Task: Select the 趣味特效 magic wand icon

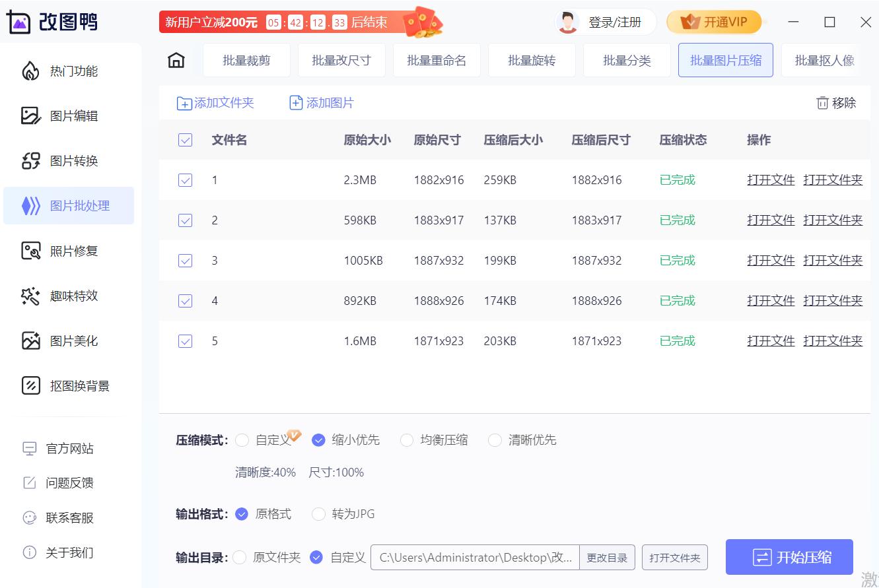Action: [31, 296]
